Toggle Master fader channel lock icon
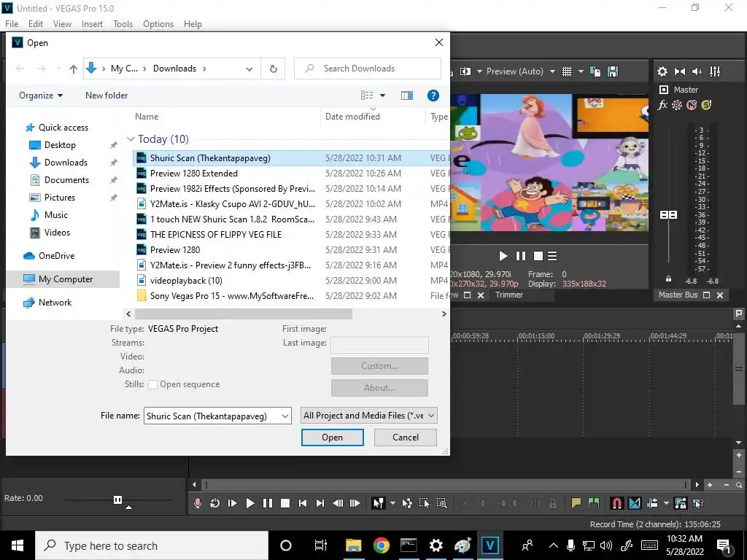Viewport: 747px width, 560px height. point(668,279)
